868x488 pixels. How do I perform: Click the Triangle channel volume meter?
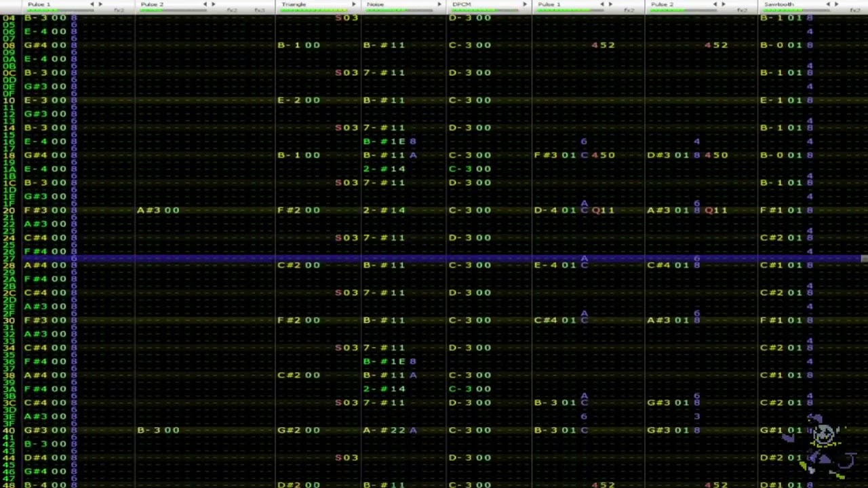tap(313, 10)
